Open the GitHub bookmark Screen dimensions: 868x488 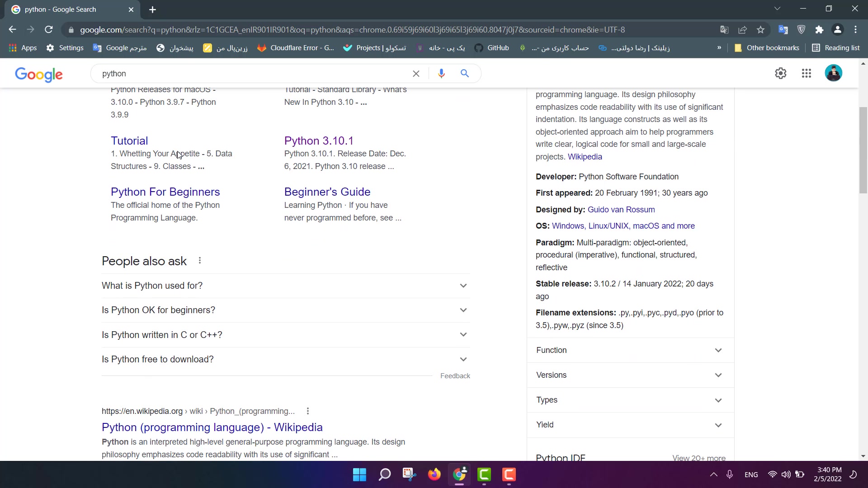click(492, 48)
